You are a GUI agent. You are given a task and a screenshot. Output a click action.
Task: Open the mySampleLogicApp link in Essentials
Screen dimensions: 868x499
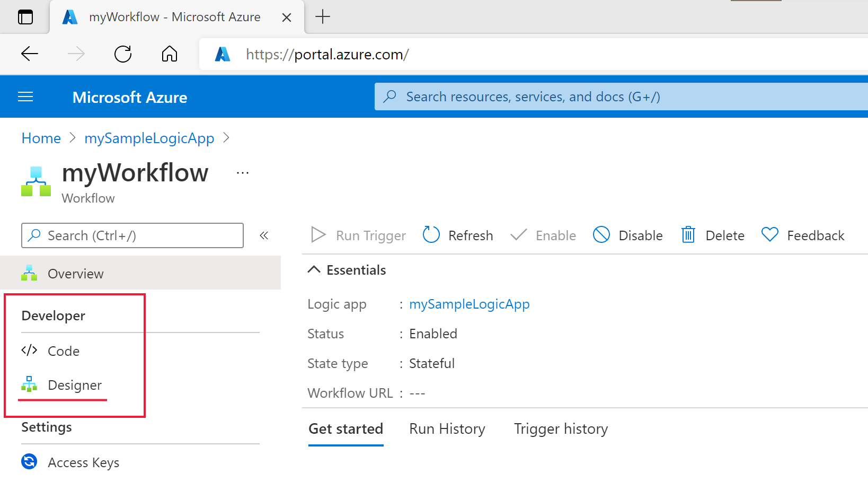[x=469, y=304]
